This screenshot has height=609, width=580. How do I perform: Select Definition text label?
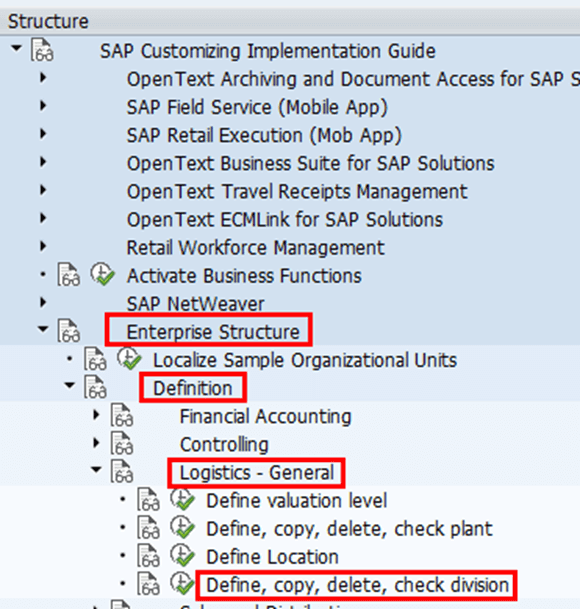coord(193,388)
